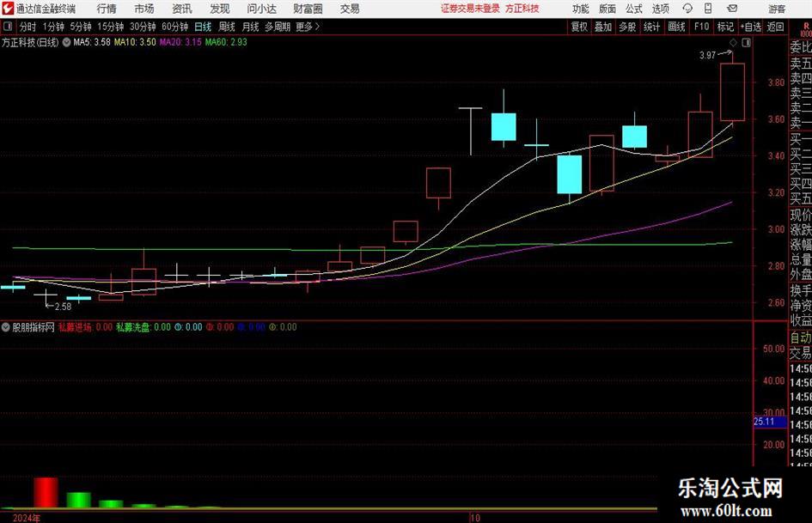Open the mail envelope icon
812x523 pixels.
pyautogui.click(x=732, y=9)
